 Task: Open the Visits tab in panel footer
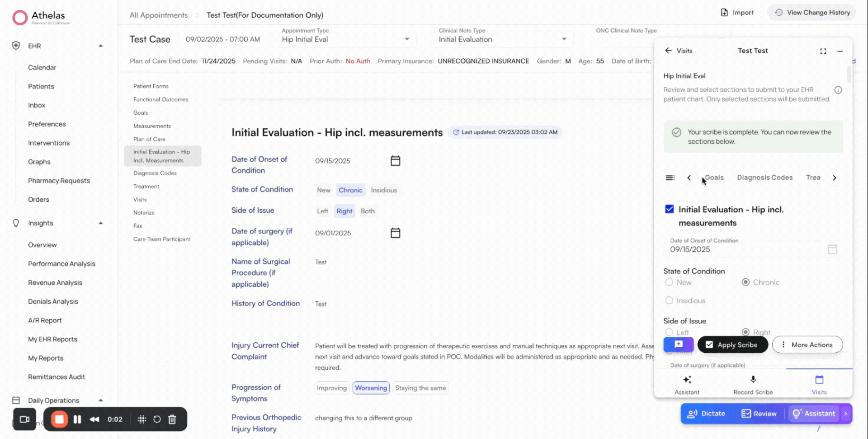(x=819, y=385)
